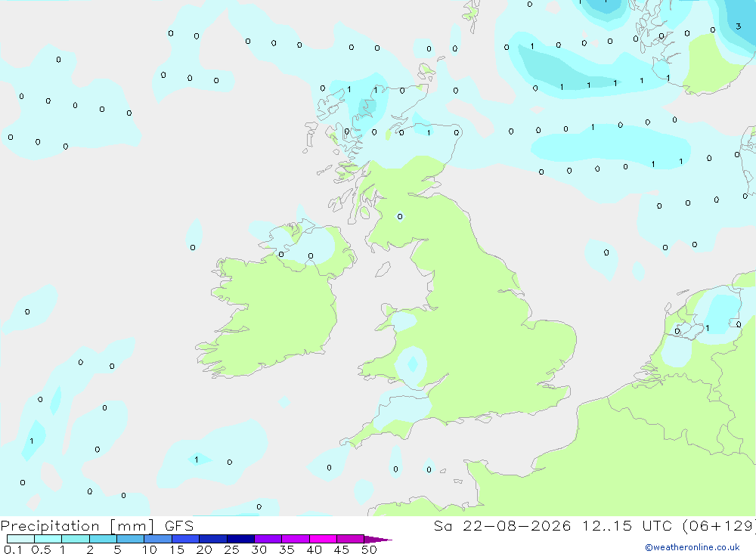Click the '(06+129)' forecast run label
Screen dimensions: 756x554
tap(719, 525)
